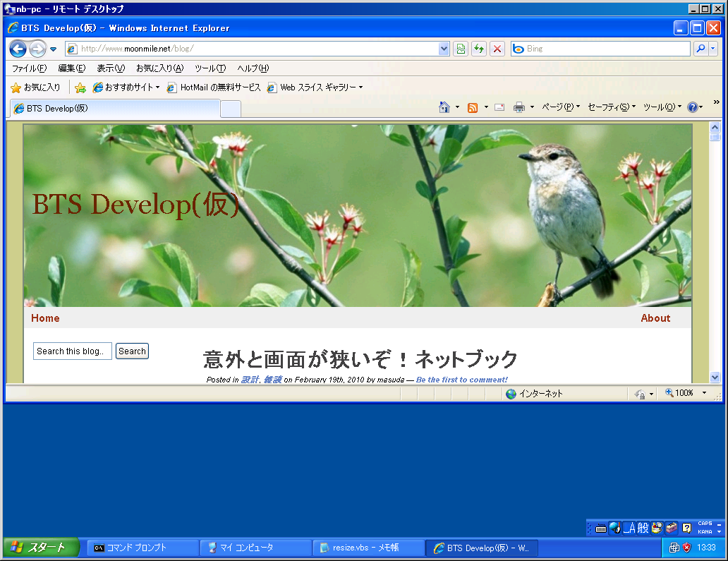
Task: Open the Help question mark icon
Action: pos(693,107)
